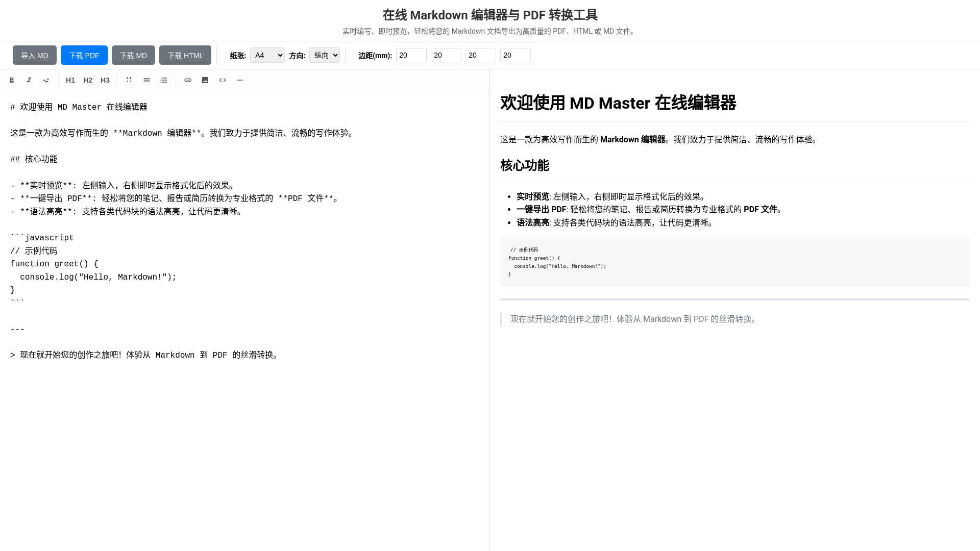The height and width of the screenshot is (551, 980).
Task: Open the 方向 orientation dropdown
Action: click(325, 55)
